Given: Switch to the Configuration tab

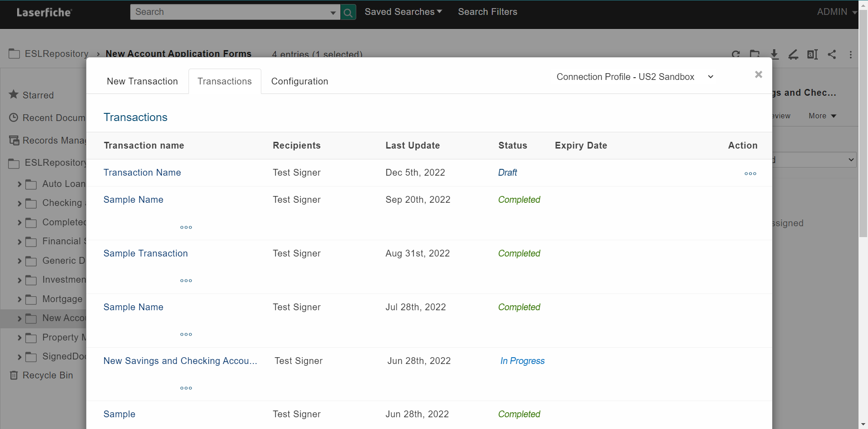Looking at the screenshot, I should pyautogui.click(x=300, y=81).
